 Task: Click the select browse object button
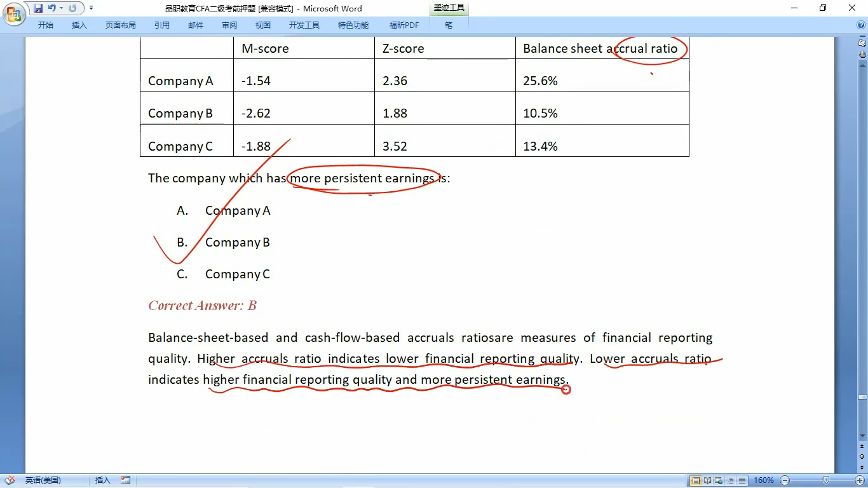[862, 457]
